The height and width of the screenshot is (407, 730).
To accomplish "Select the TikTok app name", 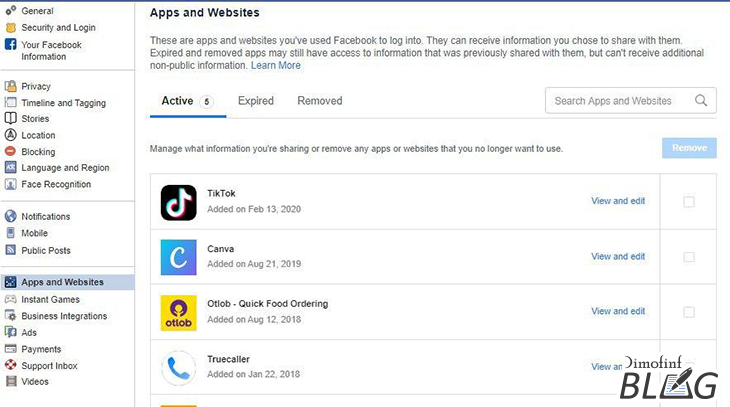I will (x=221, y=193).
